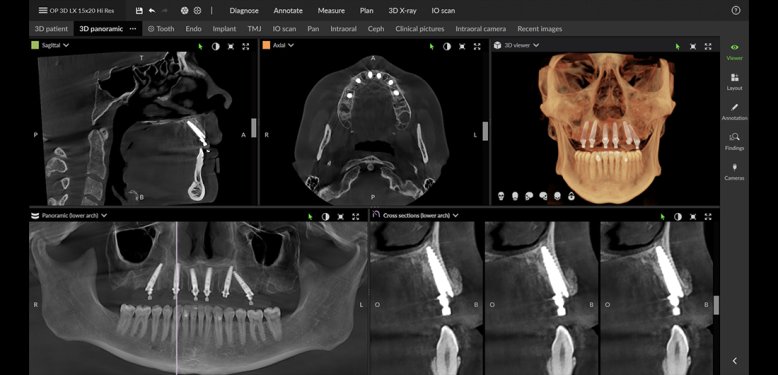The height and width of the screenshot is (375, 778).
Task: Select the pointer tool in Axial view
Action: pos(432,46)
